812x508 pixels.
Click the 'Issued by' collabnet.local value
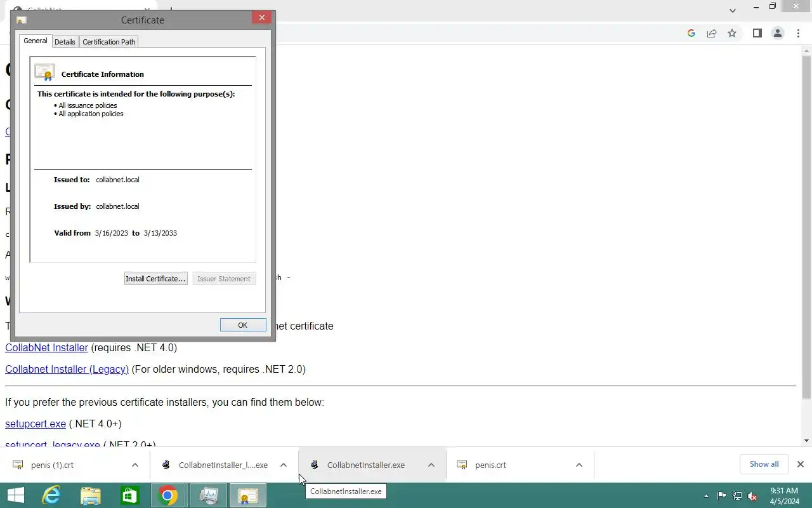point(117,206)
